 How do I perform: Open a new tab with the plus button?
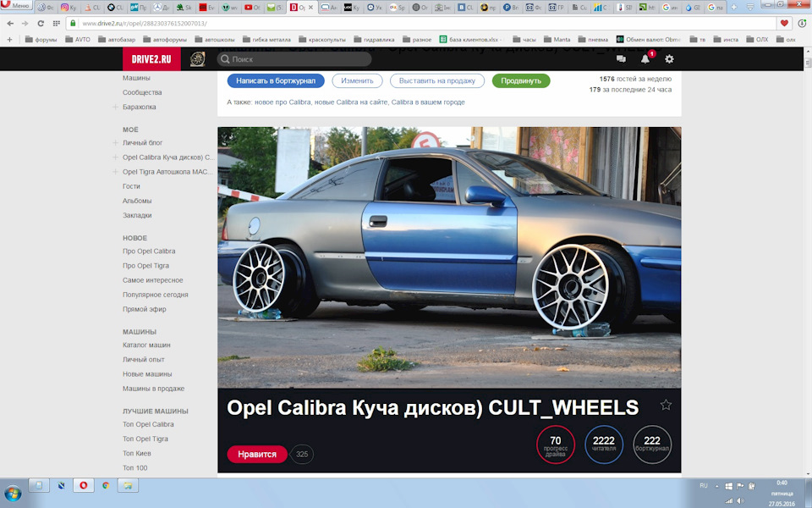click(x=734, y=8)
